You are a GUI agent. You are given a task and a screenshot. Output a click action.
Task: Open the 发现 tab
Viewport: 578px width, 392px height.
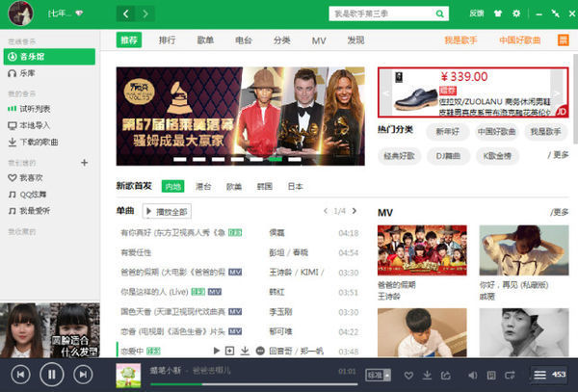[355, 40]
